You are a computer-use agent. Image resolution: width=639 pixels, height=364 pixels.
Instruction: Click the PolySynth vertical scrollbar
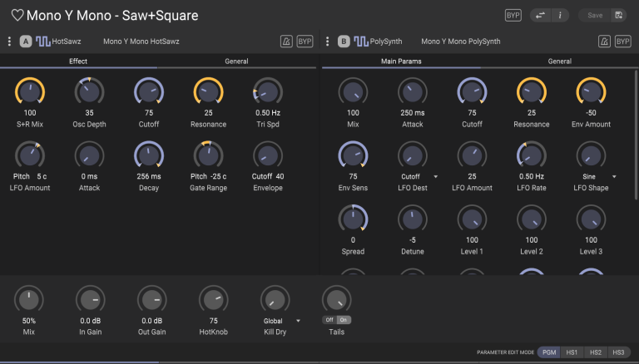636,135
